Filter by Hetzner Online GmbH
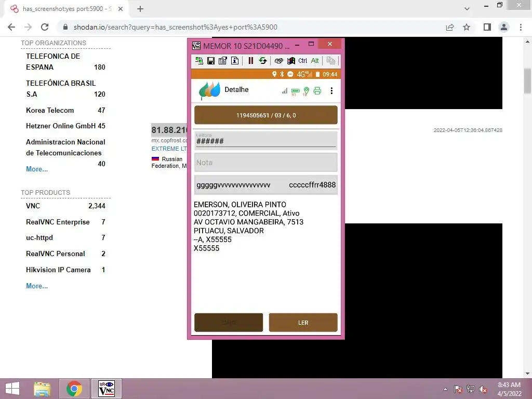The width and height of the screenshot is (532, 399). (x=65, y=126)
